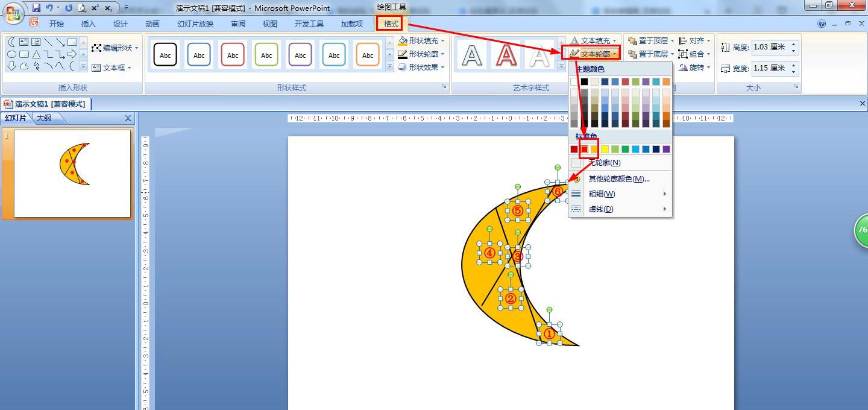Expand the 编辑形状 dropdown
This screenshot has width=868, height=410.
[x=116, y=48]
